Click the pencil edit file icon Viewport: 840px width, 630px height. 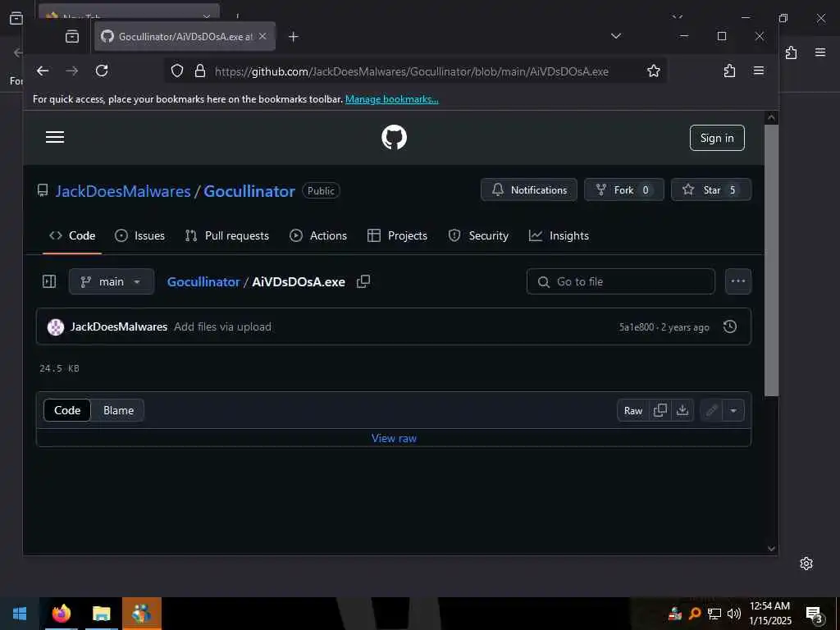[x=711, y=410]
